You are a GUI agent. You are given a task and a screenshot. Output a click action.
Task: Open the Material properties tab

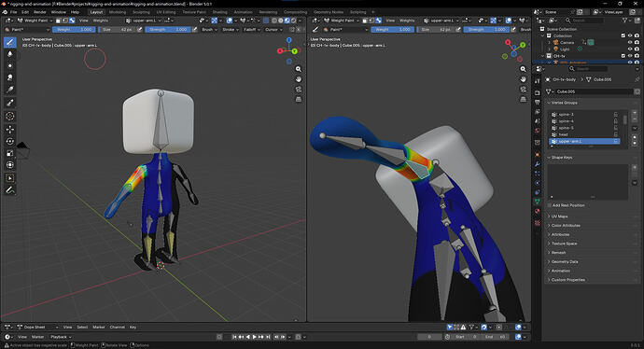coord(538,211)
